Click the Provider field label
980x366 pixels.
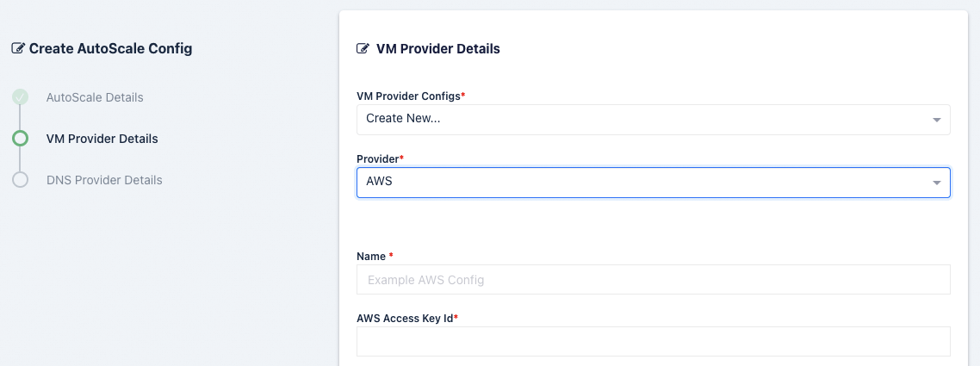[377, 159]
